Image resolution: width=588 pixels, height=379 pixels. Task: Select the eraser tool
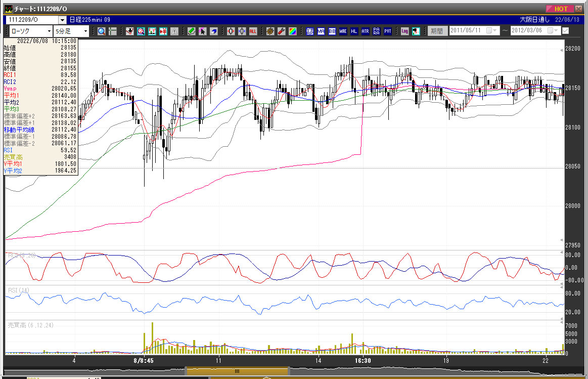(x=214, y=31)
